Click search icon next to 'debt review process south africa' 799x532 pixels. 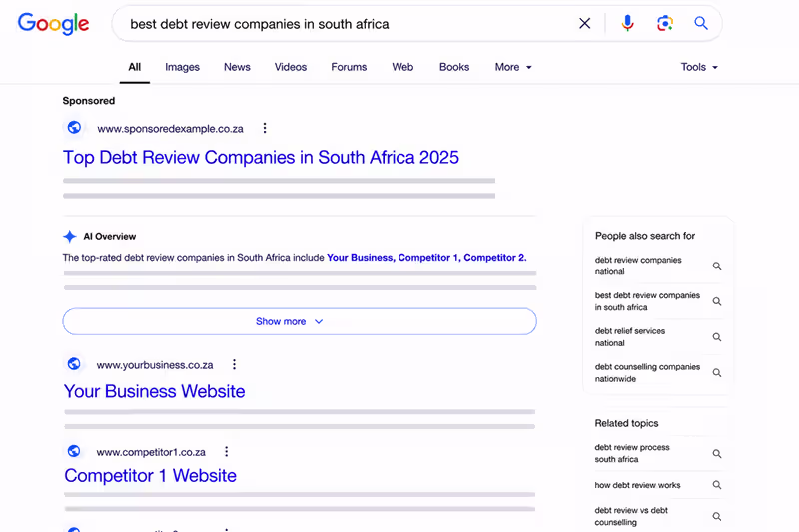717,453
